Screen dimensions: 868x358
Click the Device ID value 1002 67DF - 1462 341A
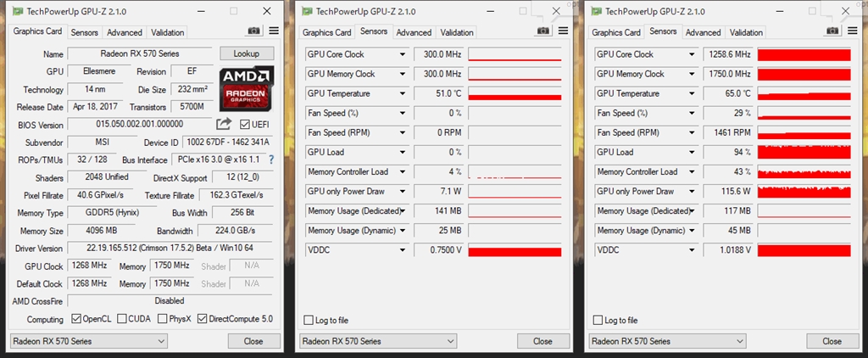tap(226, 142)
